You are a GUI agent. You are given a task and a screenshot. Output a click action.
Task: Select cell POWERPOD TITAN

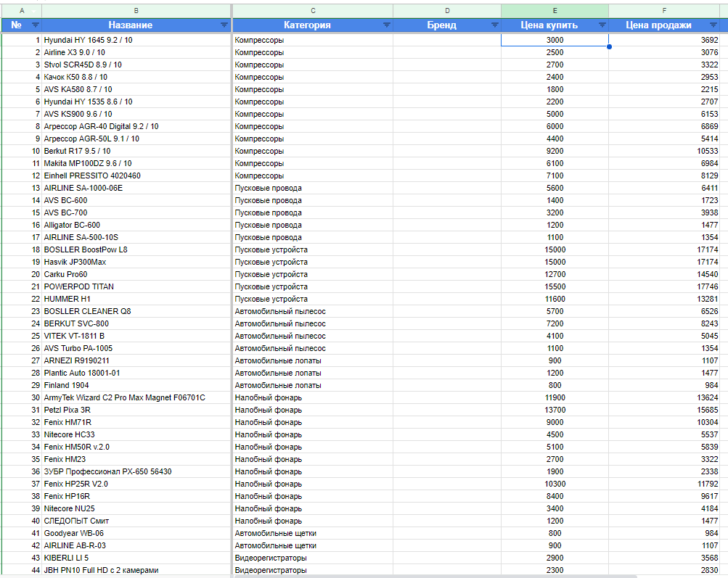(136, 286)
